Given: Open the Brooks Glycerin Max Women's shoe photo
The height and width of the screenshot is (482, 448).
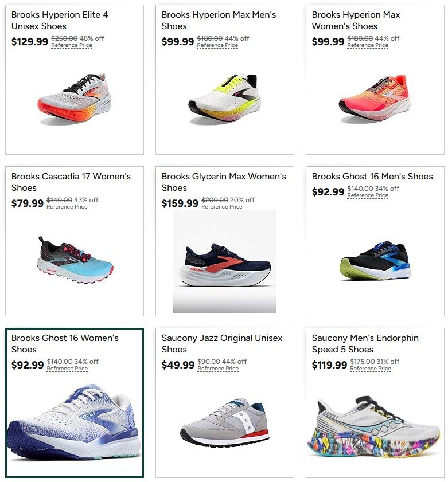Looking at the screenshot, I should pyautogui.click(x=225, y=261).
